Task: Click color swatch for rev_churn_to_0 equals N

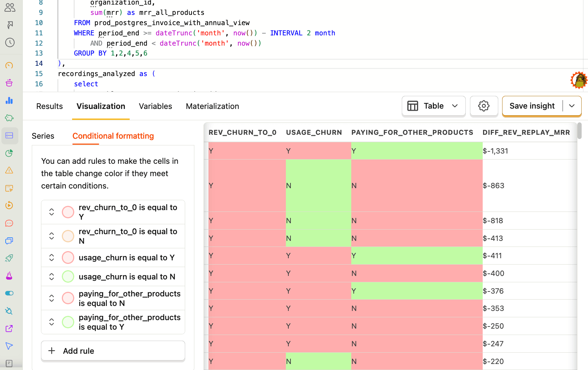Action: tap(68, 236)
